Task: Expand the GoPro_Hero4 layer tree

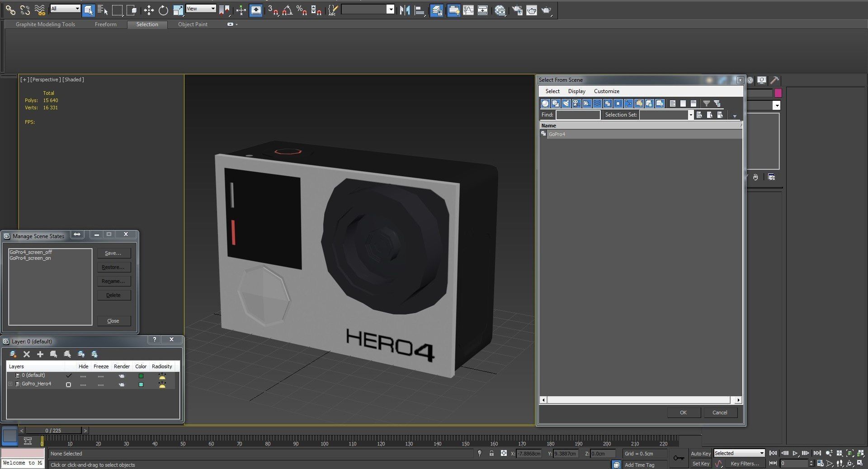Action: tap(10, 384)
